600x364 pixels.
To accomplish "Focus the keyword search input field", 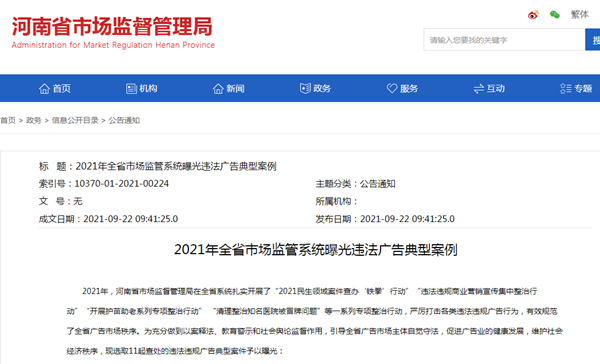I will point(504,39).
